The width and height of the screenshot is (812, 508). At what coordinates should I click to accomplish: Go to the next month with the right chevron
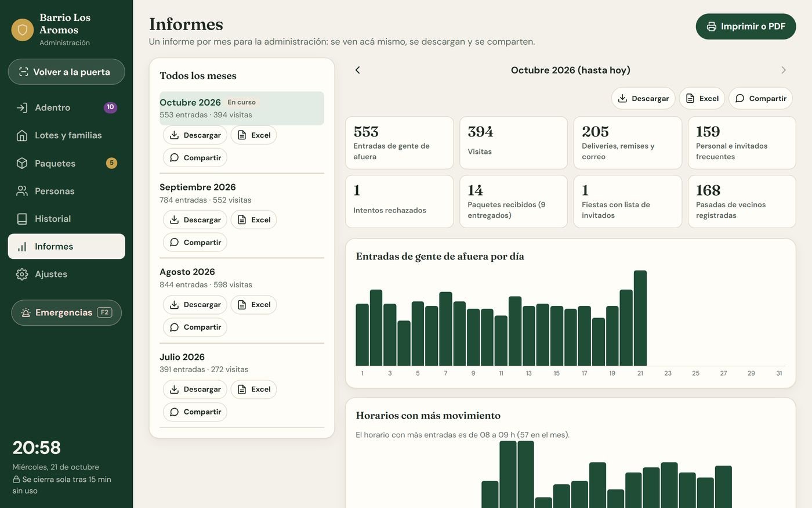[784, 70]
